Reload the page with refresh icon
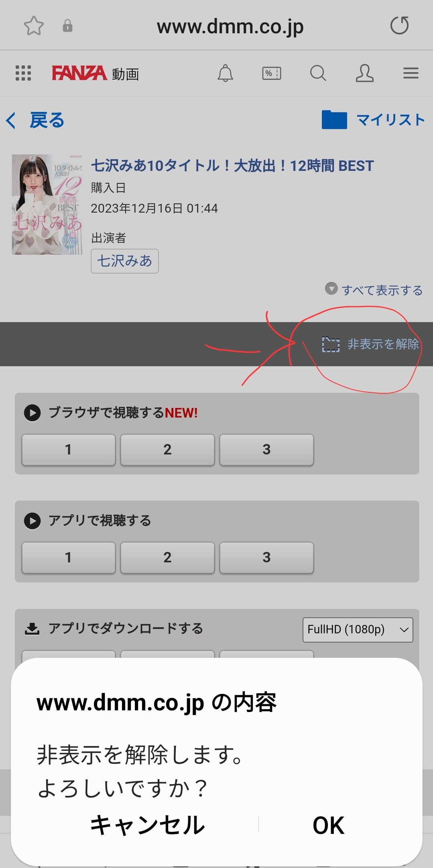Screen dimensions: 433x868 click(399, 26)
